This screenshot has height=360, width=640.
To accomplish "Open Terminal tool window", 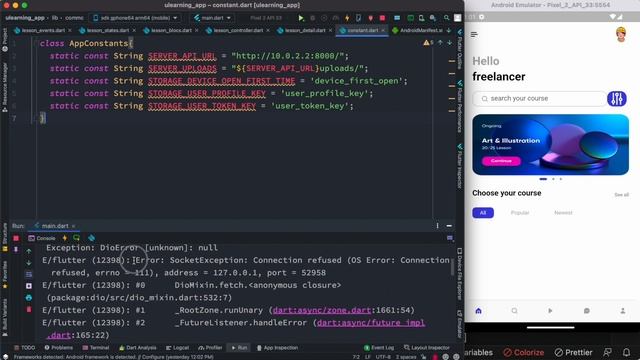I will pyautogui.click(x=96, y=348).
